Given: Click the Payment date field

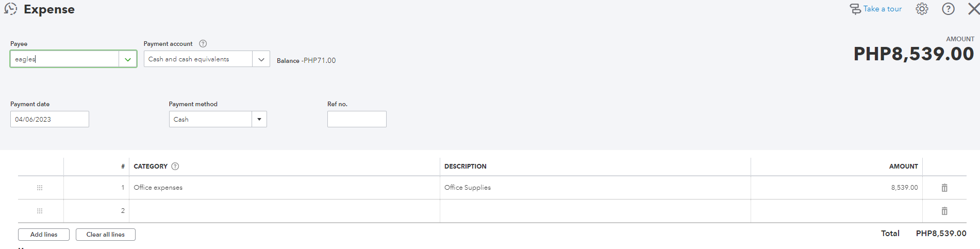Looking at the screenshot, I should coord(49,119).
